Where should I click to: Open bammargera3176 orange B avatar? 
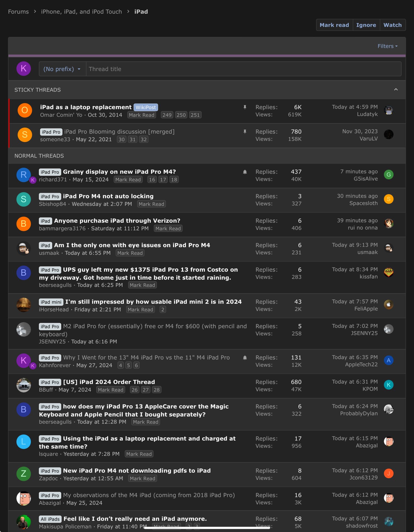(24, 224)
